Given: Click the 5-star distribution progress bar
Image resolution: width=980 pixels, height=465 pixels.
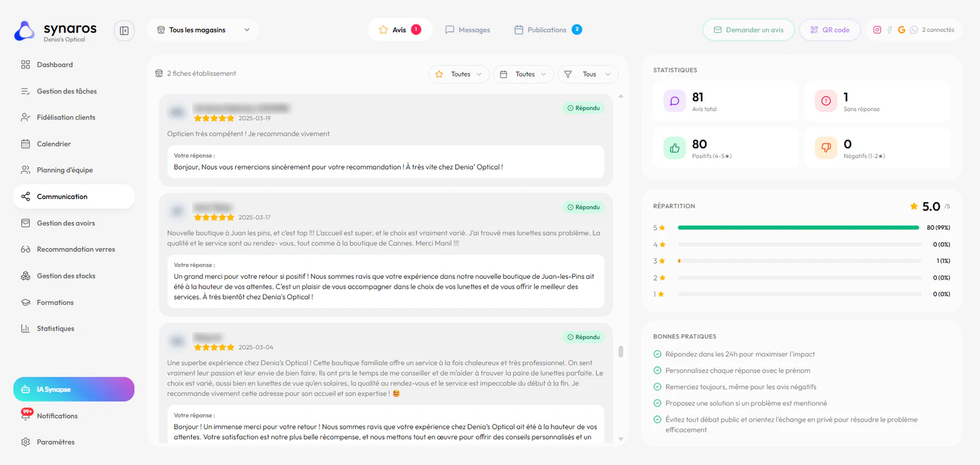Looking at the screenshot, I should point(799,227).
